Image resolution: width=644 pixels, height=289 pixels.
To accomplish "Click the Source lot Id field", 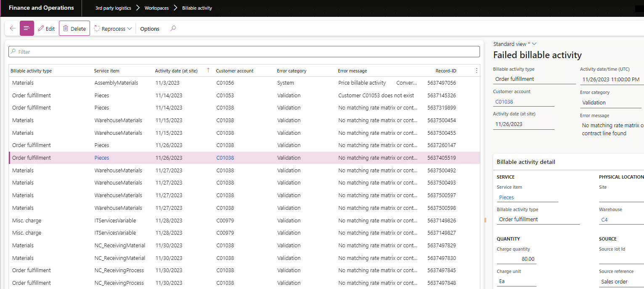I will pyautogui.click(x=621, y=259).
